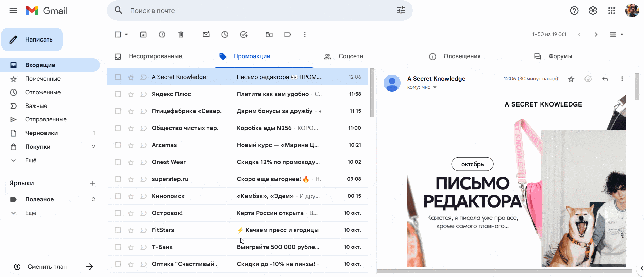Open the search filter options icon
Image resolution: width=644 pixels, height=277 pixels.
(x=401, y=11)
